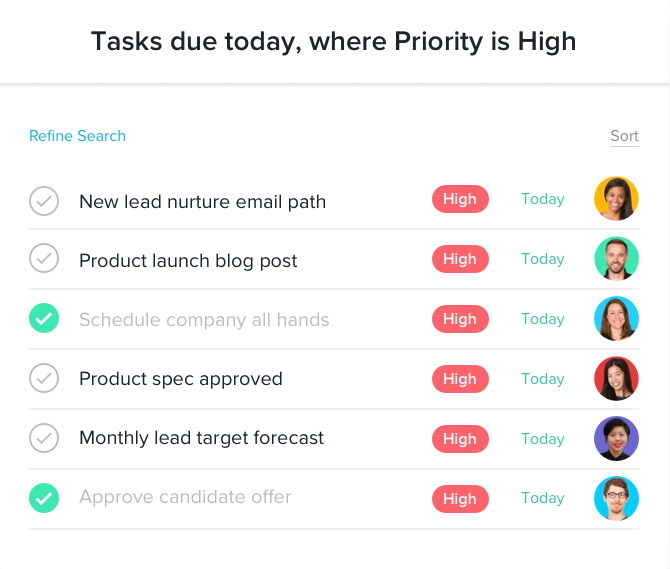Mark Product spec approved as complete
The width and height of the screenshot is (670, 569).
[44, 379]
